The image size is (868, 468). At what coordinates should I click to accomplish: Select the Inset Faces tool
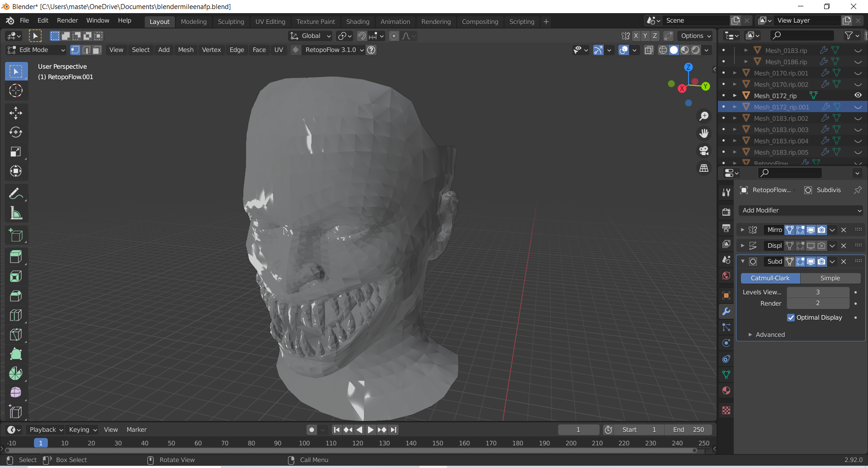click(16, 276)
